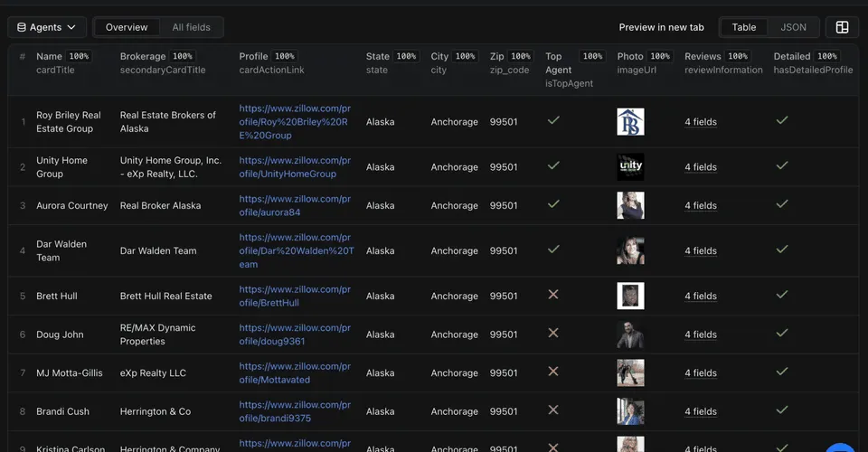Click the Top Agent column header
This screenshot has width=868, height=452.
[574, 70]
